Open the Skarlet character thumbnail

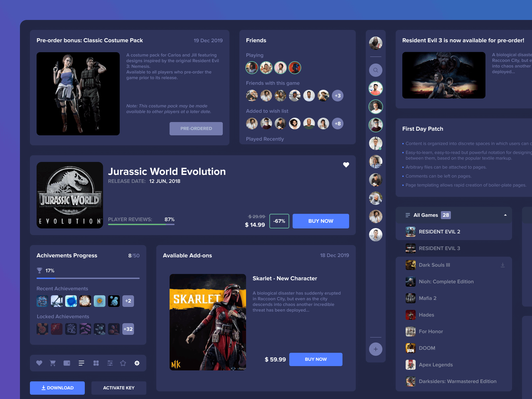click(x=208, y=321)
